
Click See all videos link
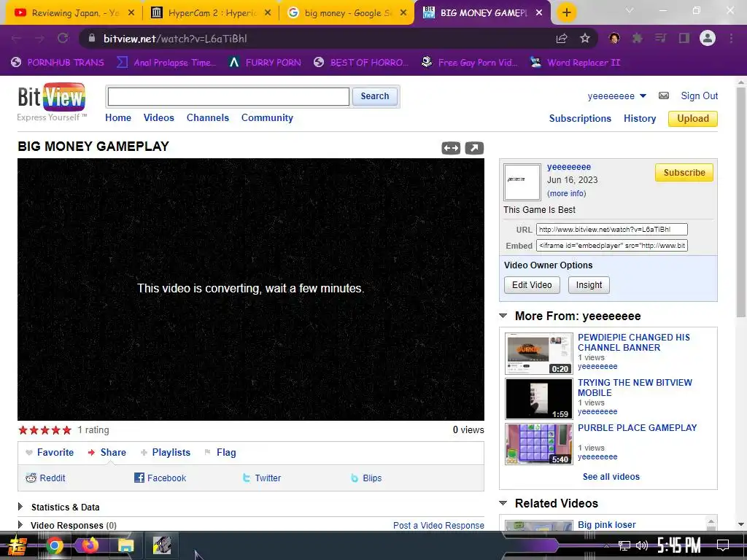tap(611, 477)
